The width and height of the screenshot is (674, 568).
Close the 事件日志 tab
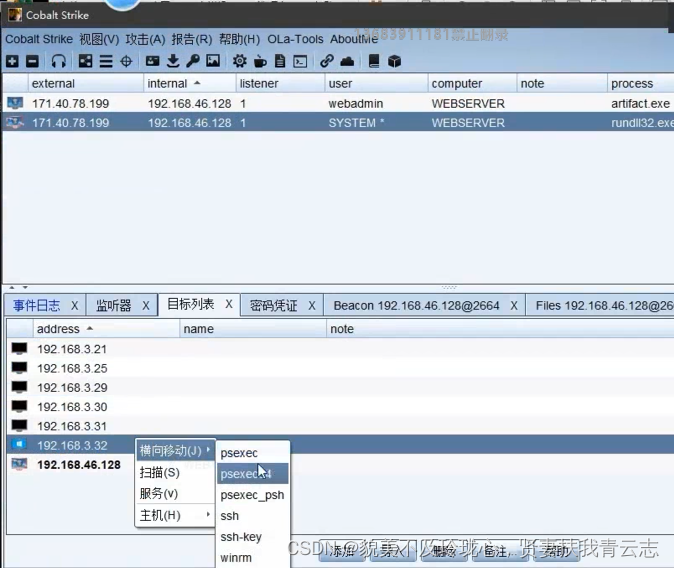[75, 306]
